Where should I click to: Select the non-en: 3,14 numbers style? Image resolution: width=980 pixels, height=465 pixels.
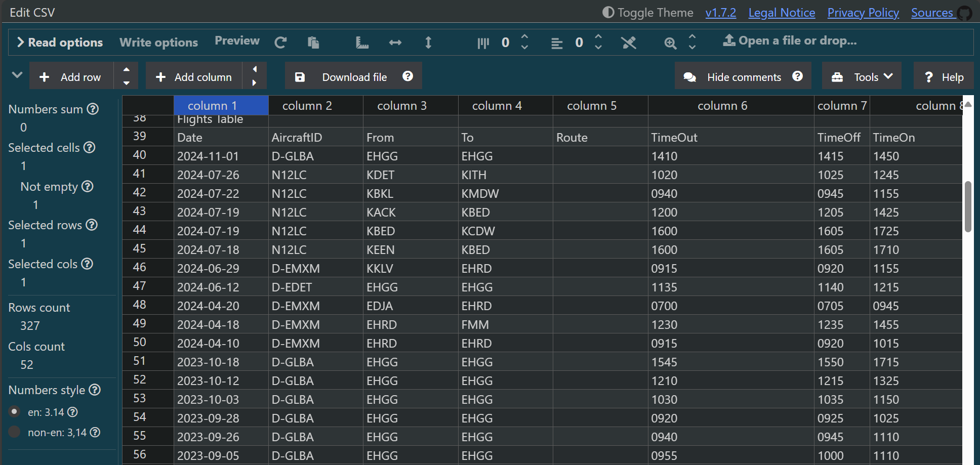point(15,432)
